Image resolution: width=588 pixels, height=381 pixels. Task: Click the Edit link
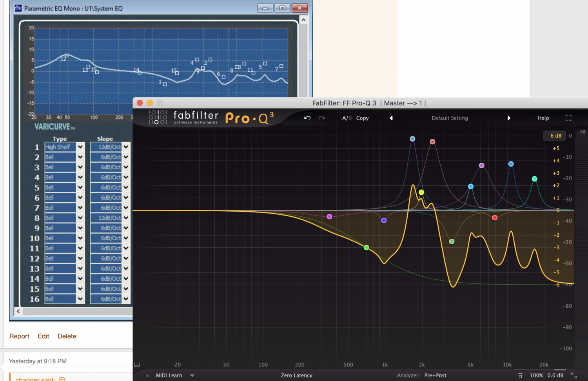(x=43, y=336)
